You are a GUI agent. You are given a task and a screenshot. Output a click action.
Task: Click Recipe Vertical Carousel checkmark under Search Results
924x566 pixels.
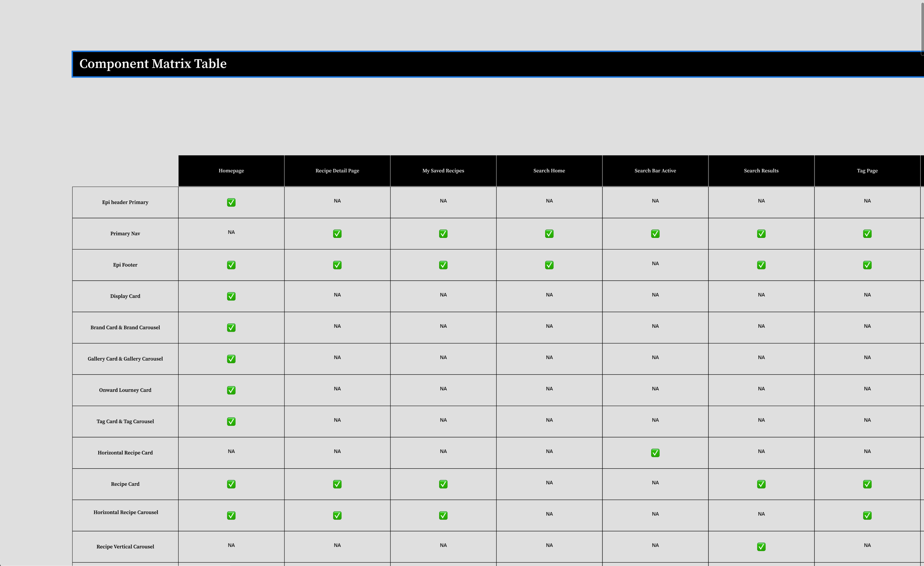[x=761, y=547]
